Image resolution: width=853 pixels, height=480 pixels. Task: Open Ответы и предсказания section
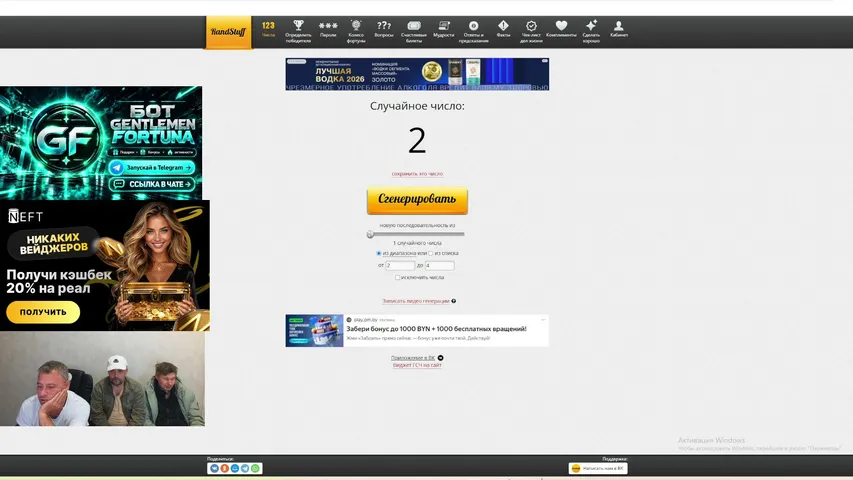point(473,32)
